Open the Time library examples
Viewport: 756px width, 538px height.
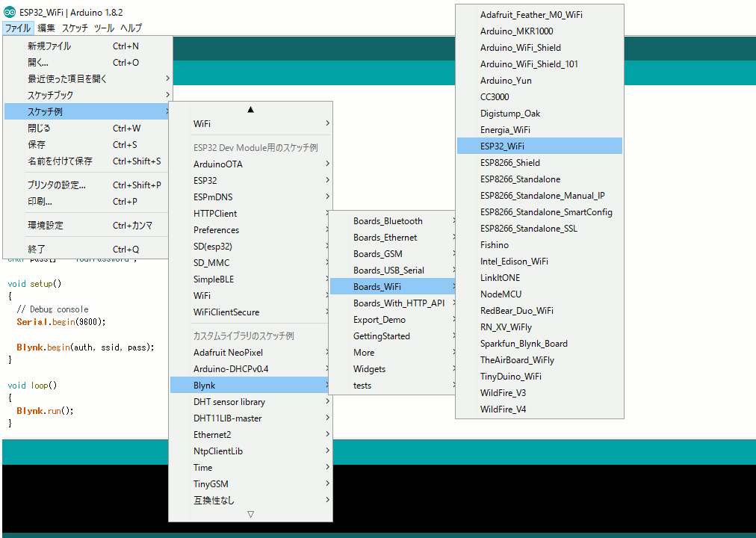tap(251, 467)
